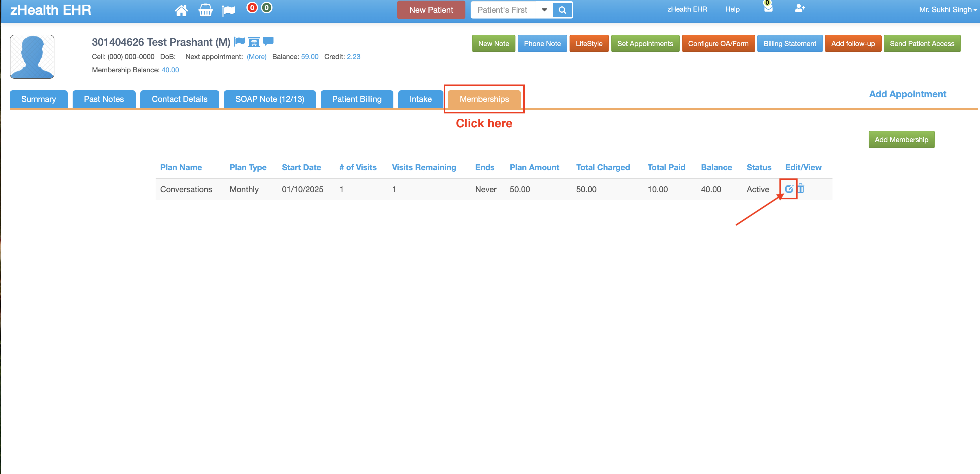Image resolution: width=980 pixels, height=474 pixels.
Task: Open the flag icon in top bar
Action: [x=229, y=11]
